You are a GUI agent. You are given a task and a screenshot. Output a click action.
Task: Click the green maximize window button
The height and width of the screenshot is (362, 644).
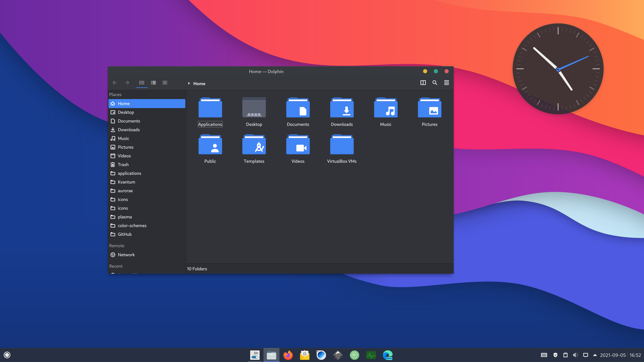click(x=436, y=71)
